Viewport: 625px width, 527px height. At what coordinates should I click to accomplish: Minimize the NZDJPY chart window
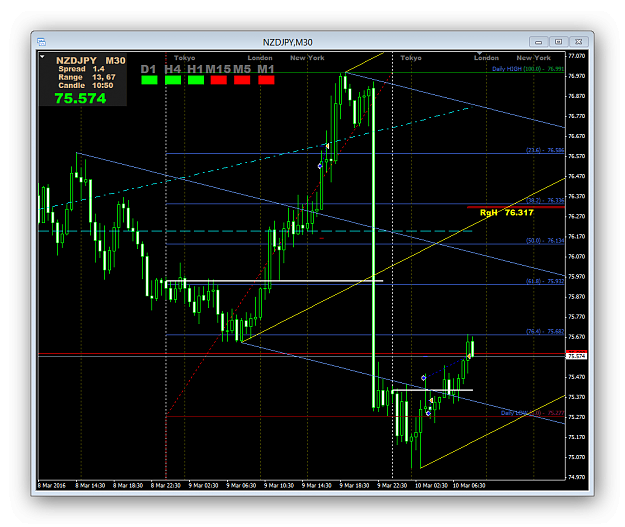coord(539,42)
